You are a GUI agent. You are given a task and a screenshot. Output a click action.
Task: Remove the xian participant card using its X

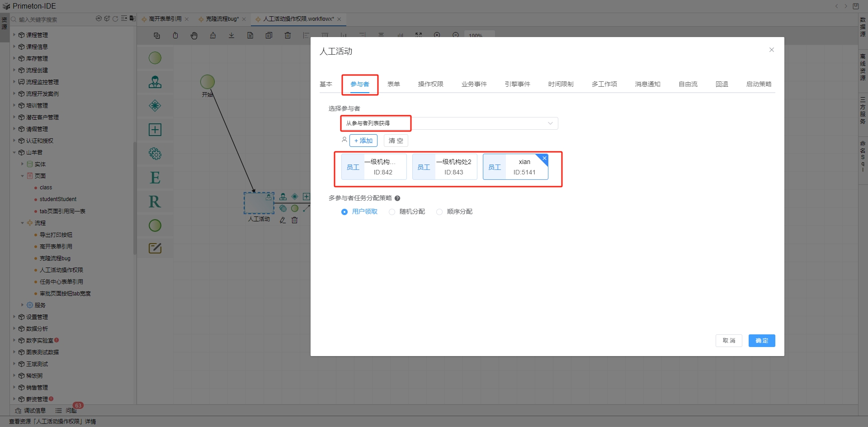click(x=544, y=158)
